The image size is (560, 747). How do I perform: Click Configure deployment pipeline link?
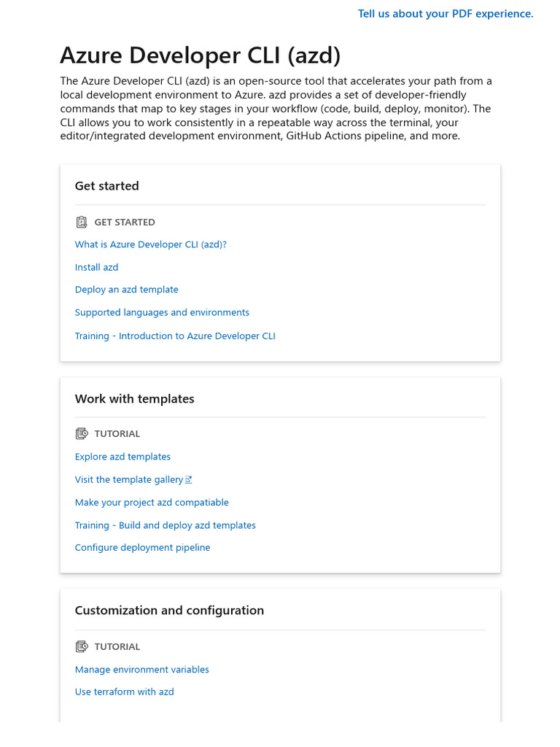click(142, 547)
